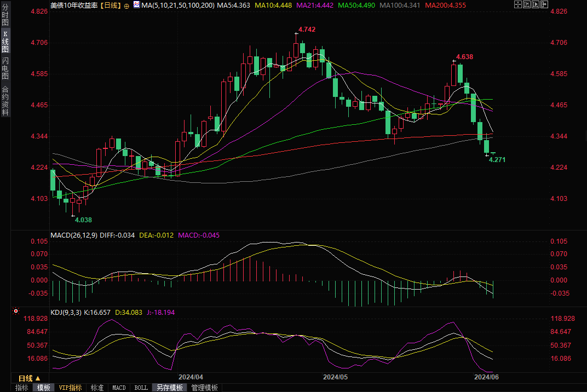
Task: Click the crosshair cursor icon at top right
Action: pos(518,4)
